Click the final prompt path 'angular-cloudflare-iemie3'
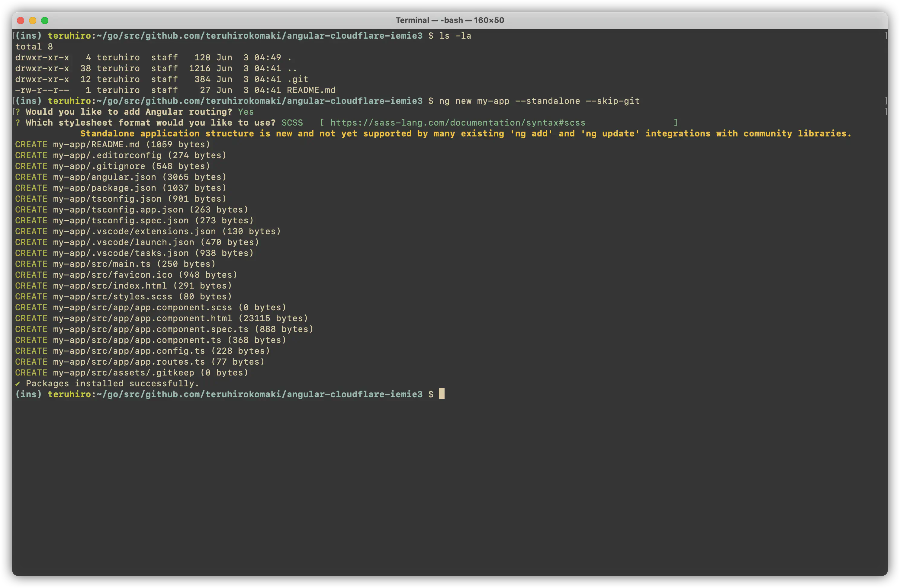Screen dimensions: 900x588 [x=354, y=395]
